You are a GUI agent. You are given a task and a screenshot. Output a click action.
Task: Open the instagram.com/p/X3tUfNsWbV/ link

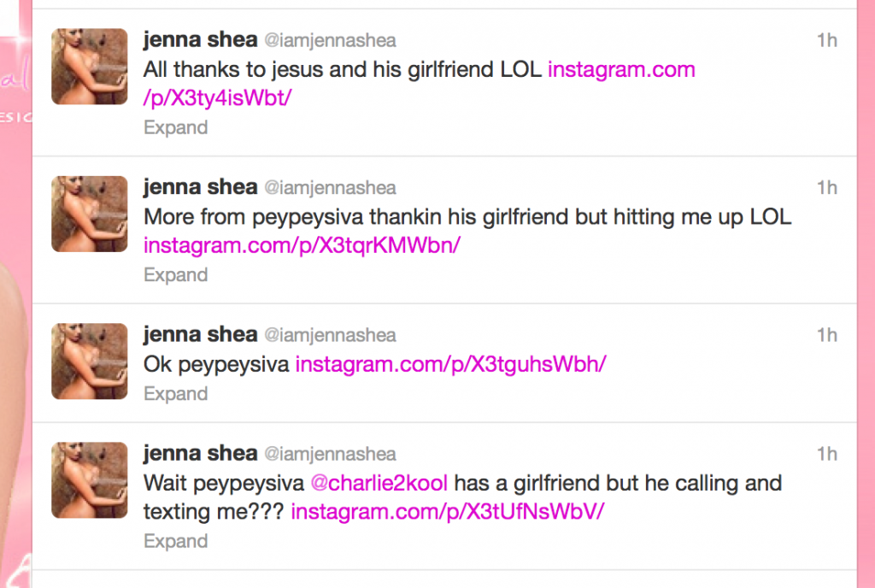tap(448, 512)
